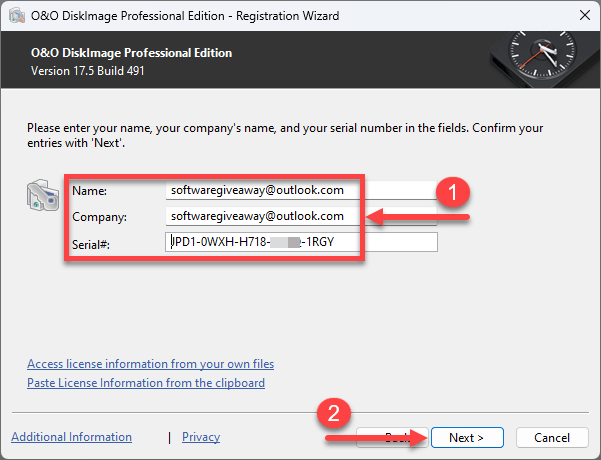Focus the Name input field
Viewport: 601px width, 460px height.
tap(300, 190)
